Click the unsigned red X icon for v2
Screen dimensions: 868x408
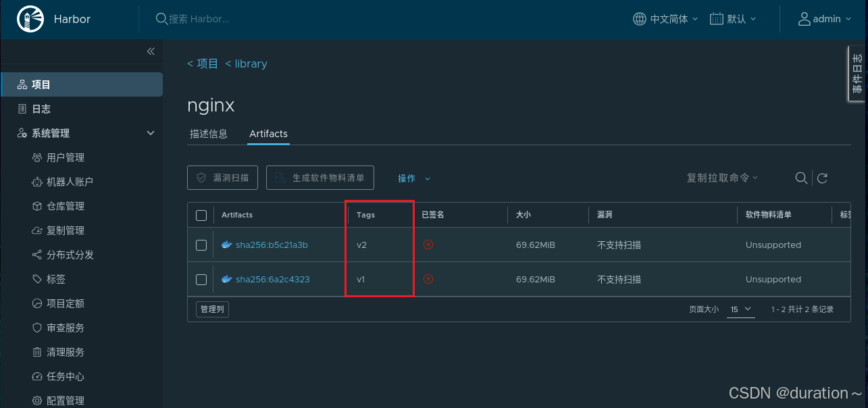coord(428,245)
